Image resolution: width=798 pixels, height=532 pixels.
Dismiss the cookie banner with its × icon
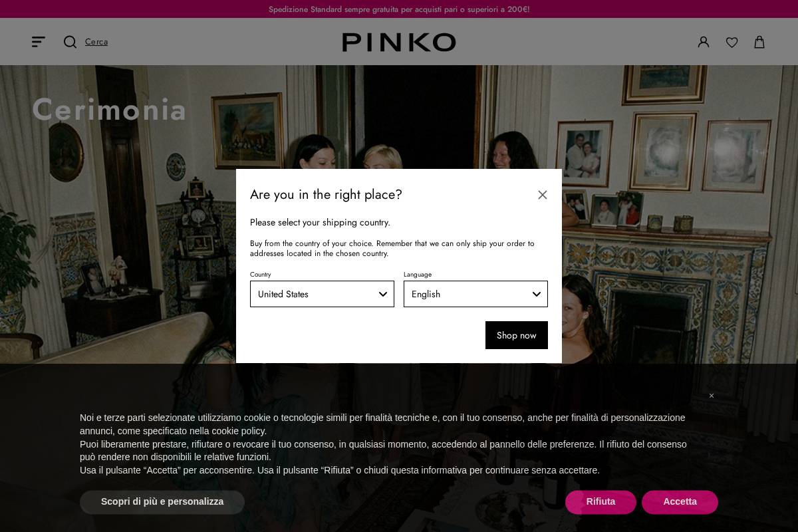coord(712,396)
